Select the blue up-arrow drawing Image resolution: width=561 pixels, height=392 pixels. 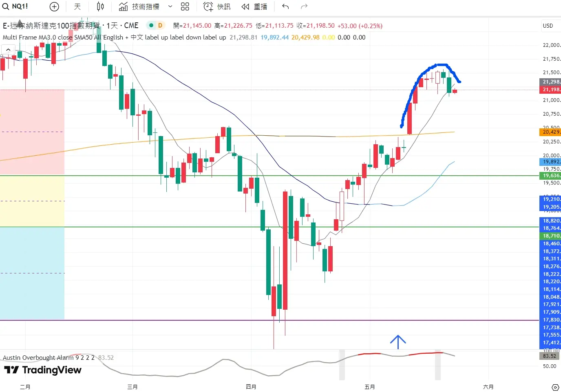coord(398,341)
